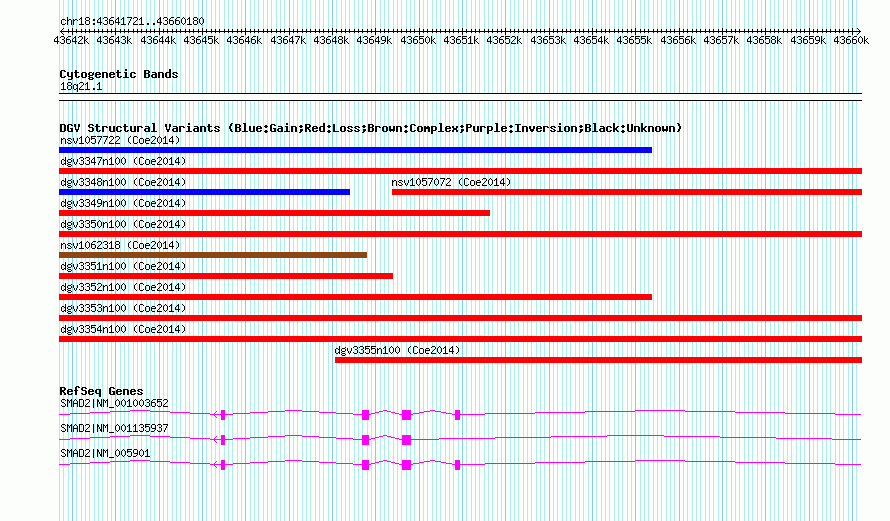Screen dimensions: 890x521
Task: Open the dgv3355n100 (Coe2014) label
Action: tap(397, 350)
